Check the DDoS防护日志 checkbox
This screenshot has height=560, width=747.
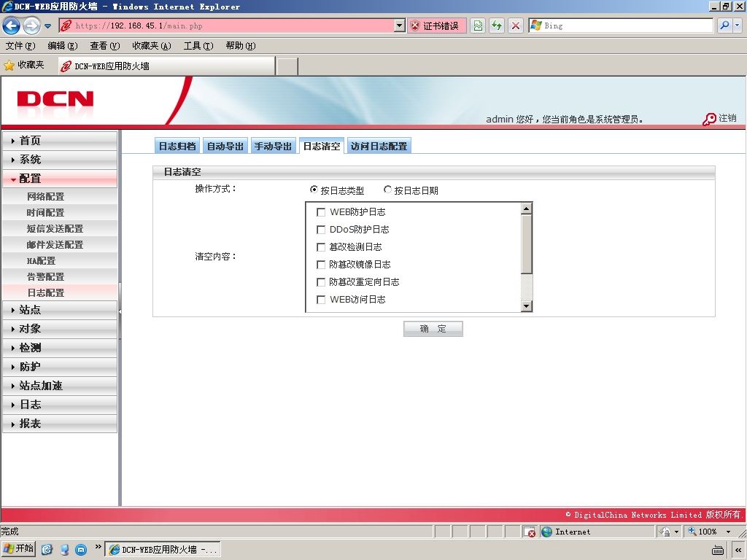[x=321, y=230]
